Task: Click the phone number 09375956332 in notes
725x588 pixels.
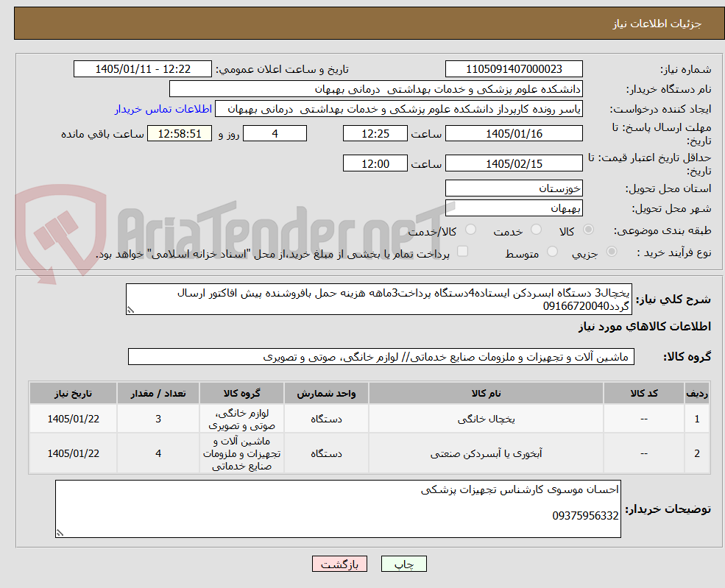Action: (x=585, y=515)
